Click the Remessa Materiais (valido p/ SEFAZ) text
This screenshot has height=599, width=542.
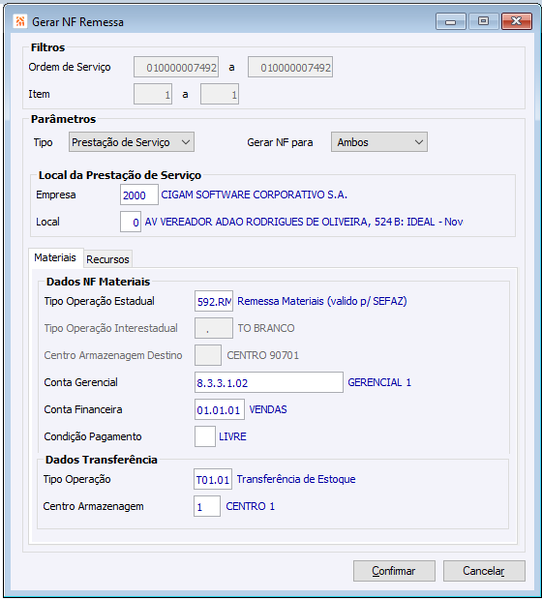[322, 301]
